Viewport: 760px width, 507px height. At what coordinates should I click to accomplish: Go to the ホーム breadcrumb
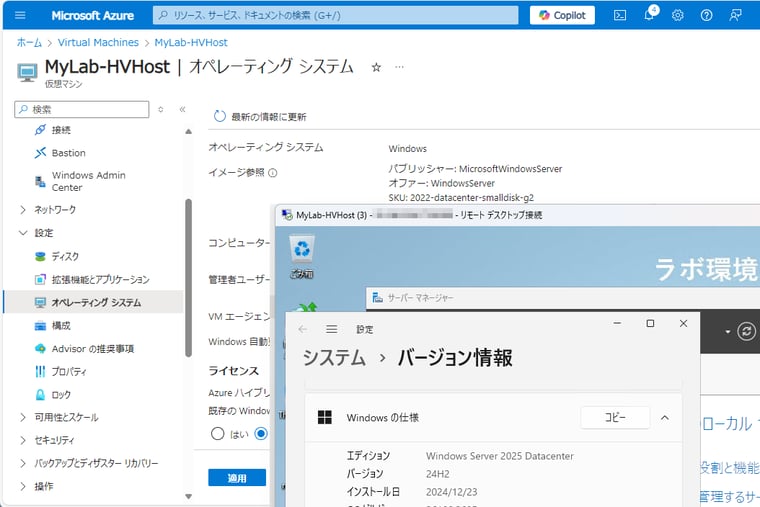pyautogui.click(x=29, y=43)
